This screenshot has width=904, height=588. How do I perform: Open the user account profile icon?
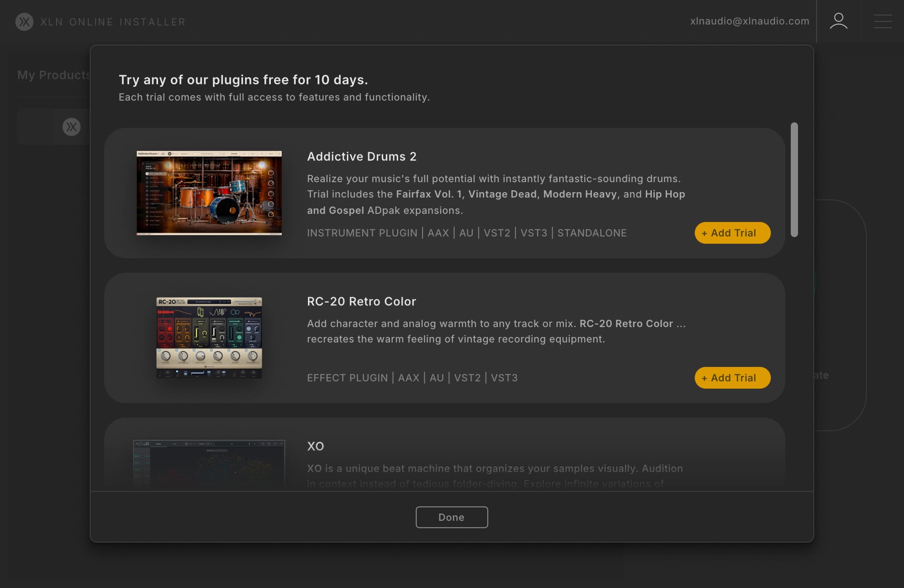(839, 21)
